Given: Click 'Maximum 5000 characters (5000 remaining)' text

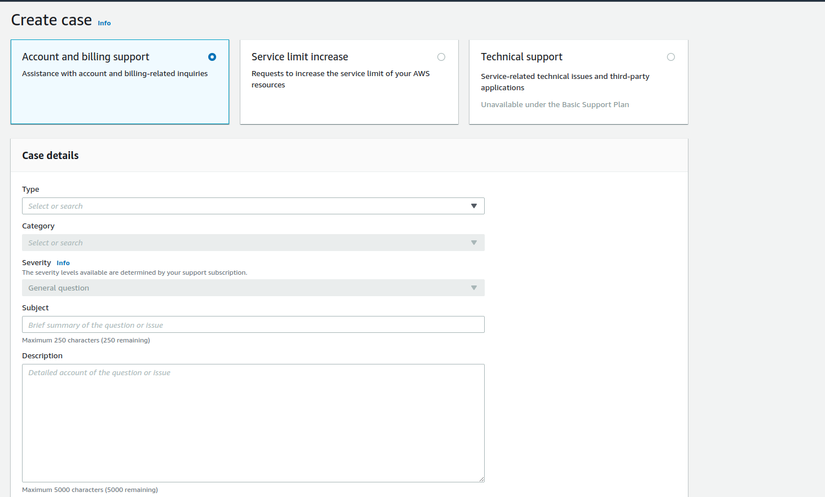Looking at the screenshot, I should 90,490.
